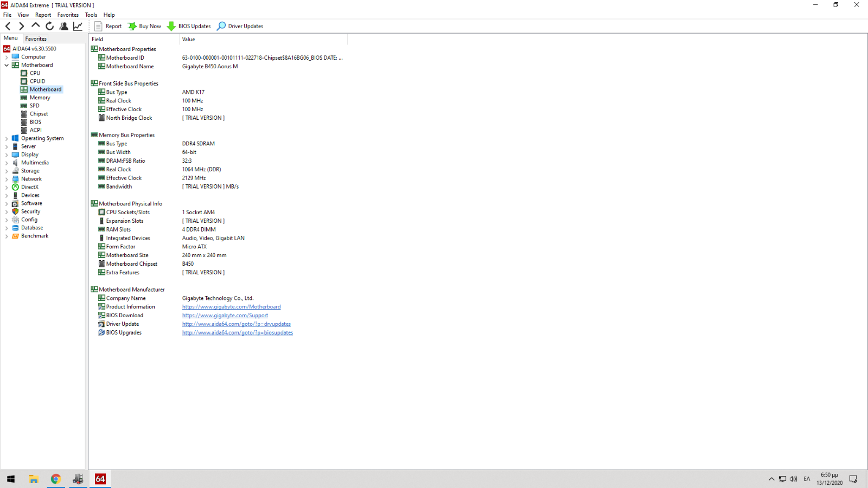Viewport: 868px width, 488px height.
Task: Click the Field column header
Action: click(134, 39)
